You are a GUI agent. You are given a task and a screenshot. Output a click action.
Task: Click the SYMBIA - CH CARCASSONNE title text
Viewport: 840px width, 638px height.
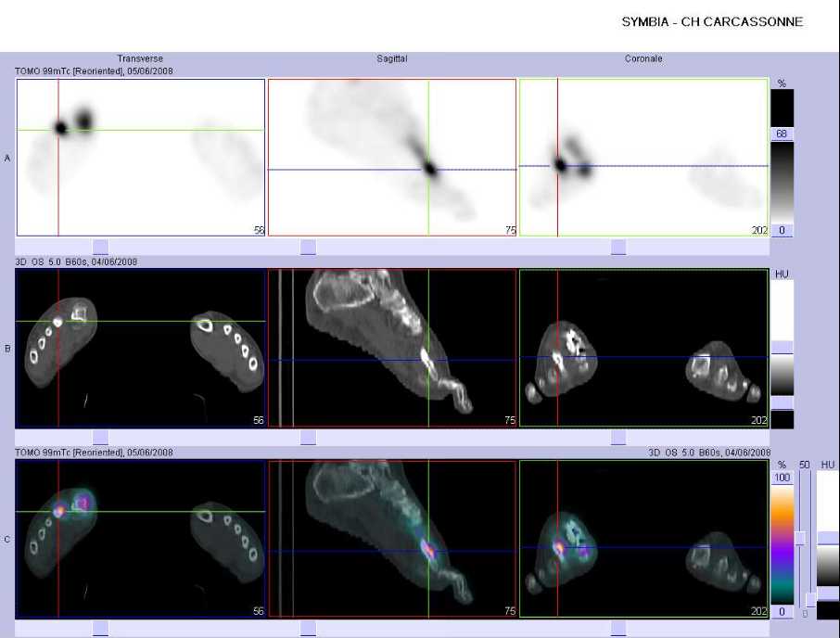(712, 22)
